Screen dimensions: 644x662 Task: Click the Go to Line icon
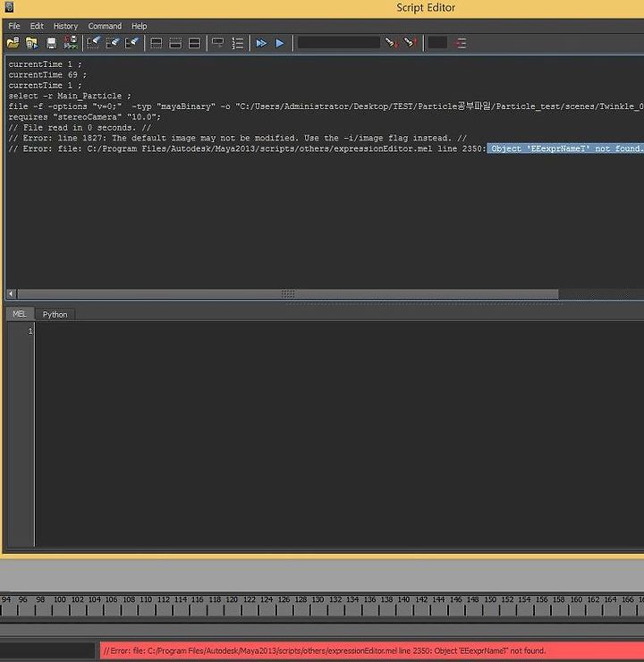coord(461,43)
